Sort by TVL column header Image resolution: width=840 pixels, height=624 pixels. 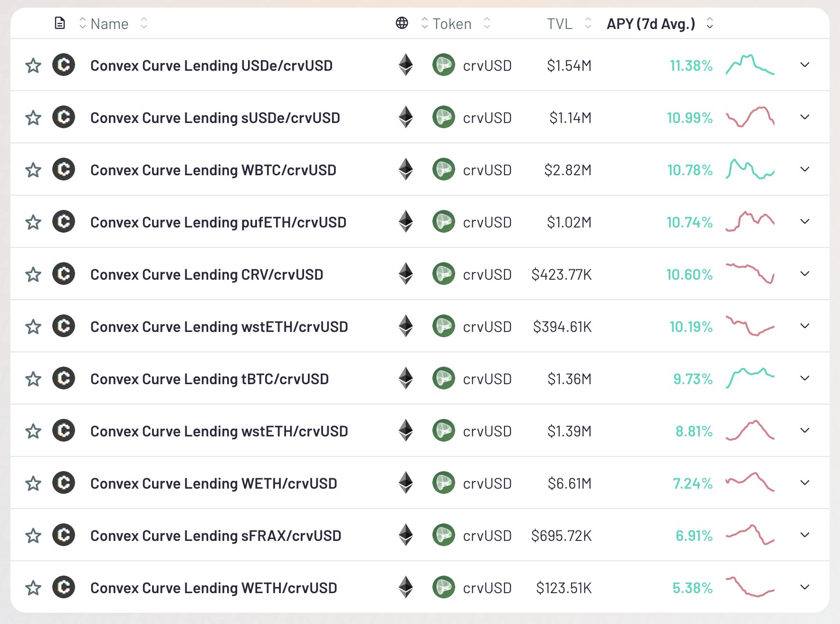[x=559, y=24]
